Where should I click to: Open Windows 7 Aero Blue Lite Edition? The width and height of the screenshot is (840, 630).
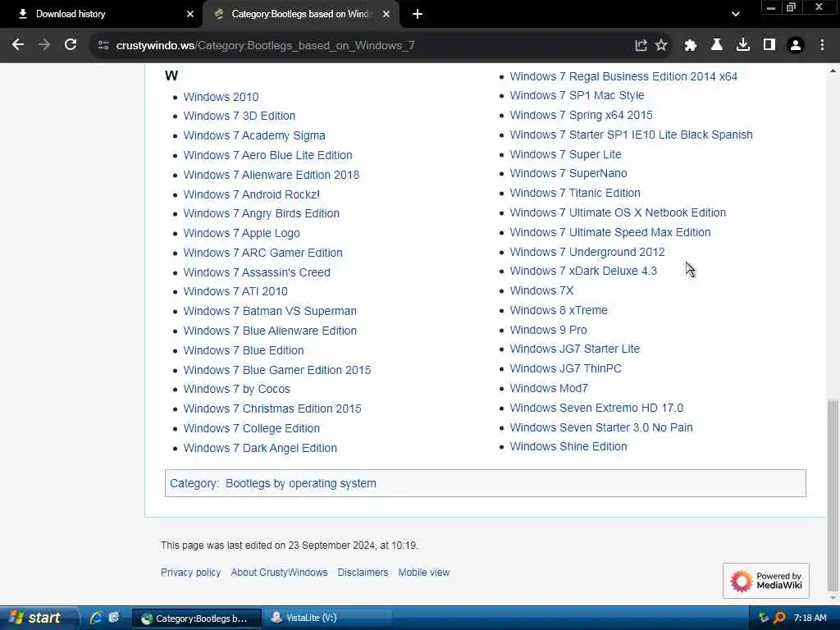click(267, 155)
